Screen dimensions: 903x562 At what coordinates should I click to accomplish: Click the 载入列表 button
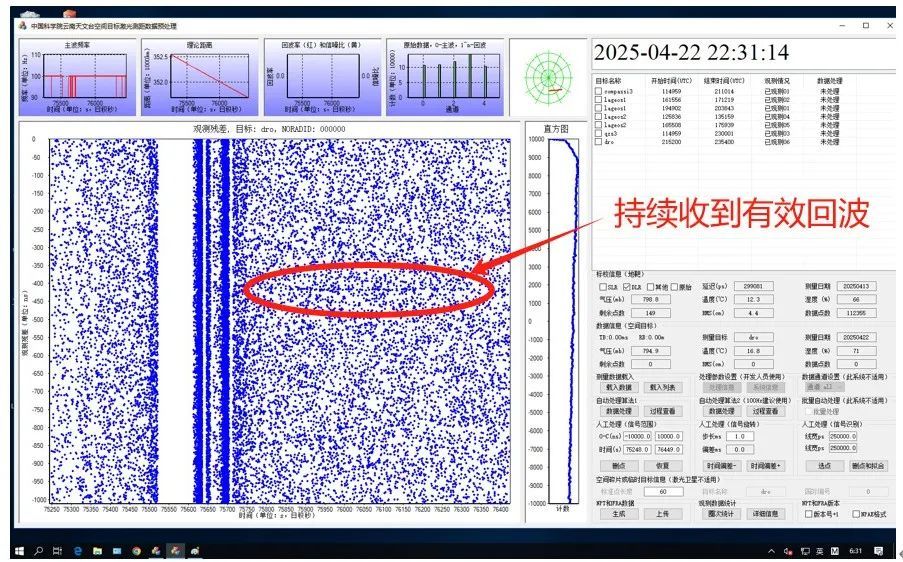pyautogui.click(x=663, y=388)
